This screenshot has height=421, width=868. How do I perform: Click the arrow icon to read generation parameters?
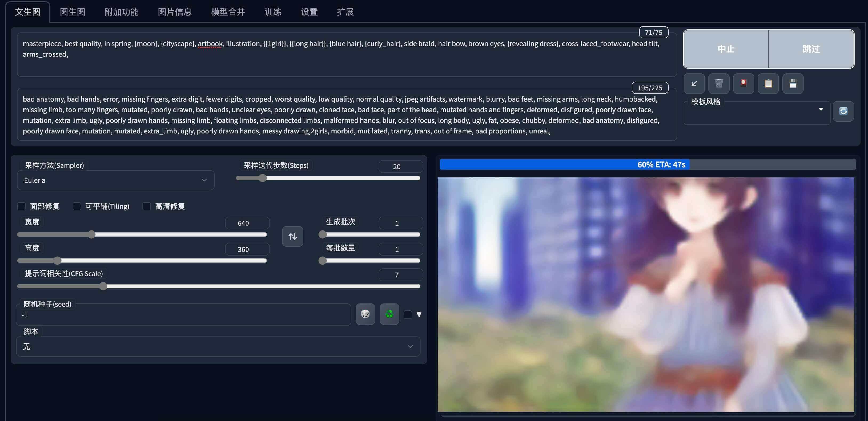(694, 83)
